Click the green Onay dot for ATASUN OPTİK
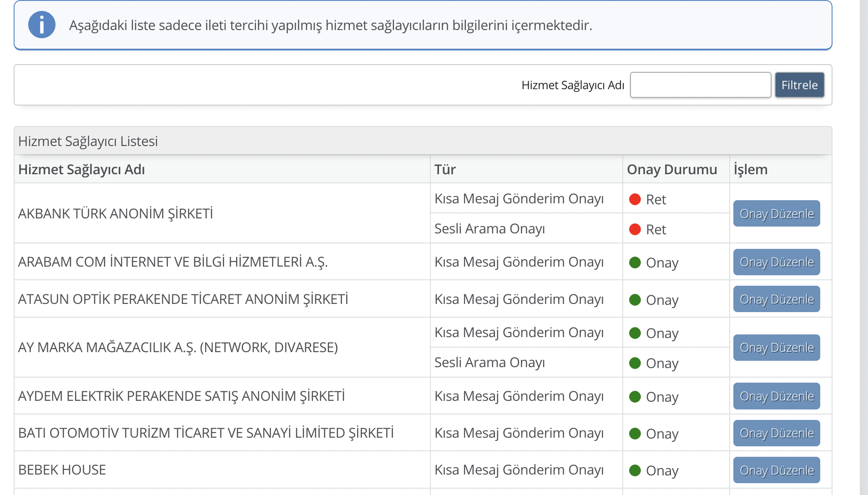 [635, 300]
